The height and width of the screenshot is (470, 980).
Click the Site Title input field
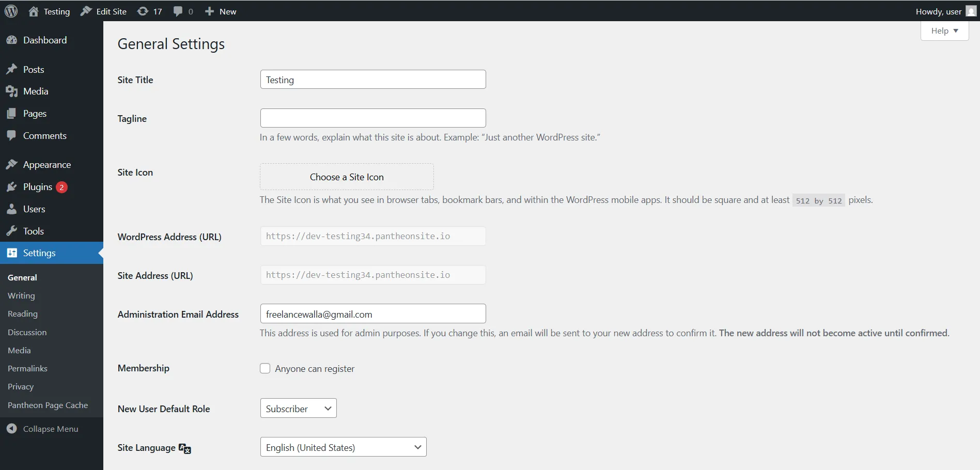point(373,80)
